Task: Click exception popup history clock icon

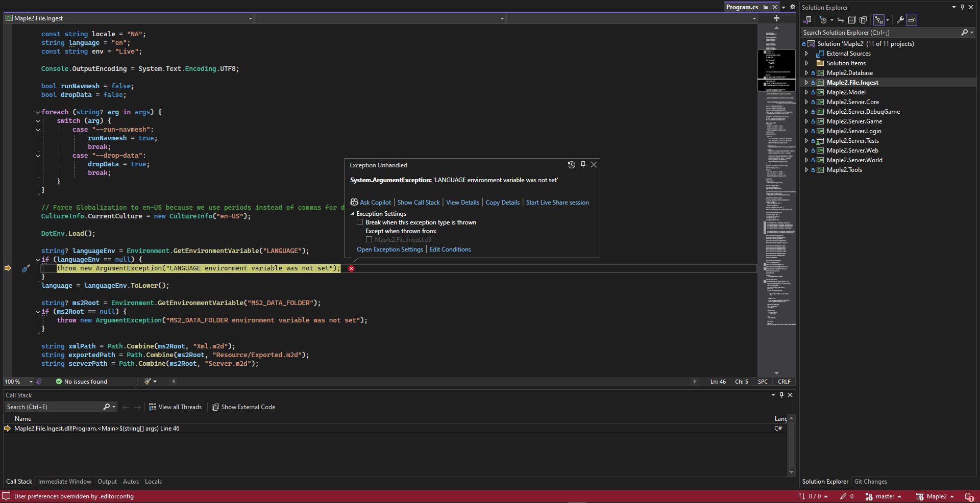Action: tap(571, 165)
